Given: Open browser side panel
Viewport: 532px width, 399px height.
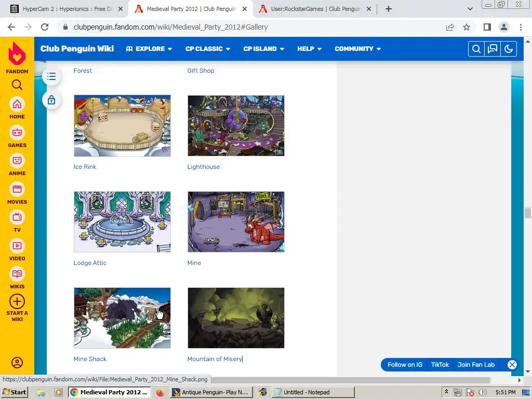Looking at the screenshot, I should point(487,27).
